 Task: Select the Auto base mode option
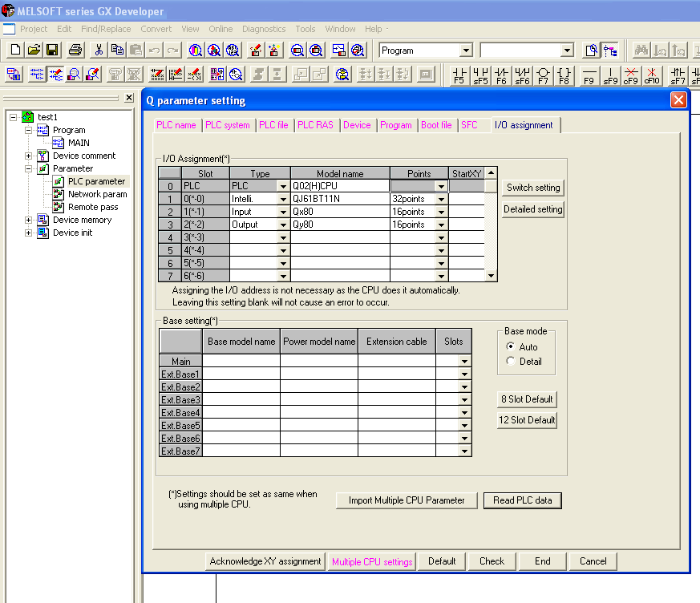511,347
